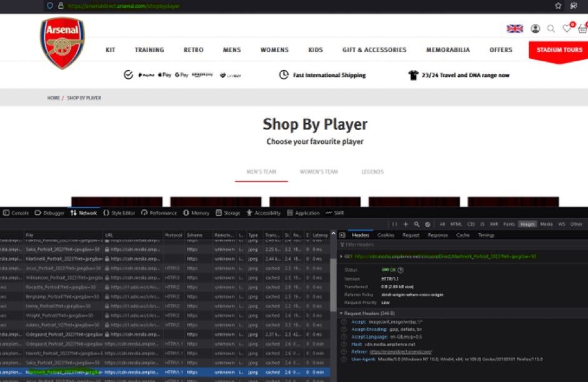Click the site search magnifier icon

pos(551,29)
